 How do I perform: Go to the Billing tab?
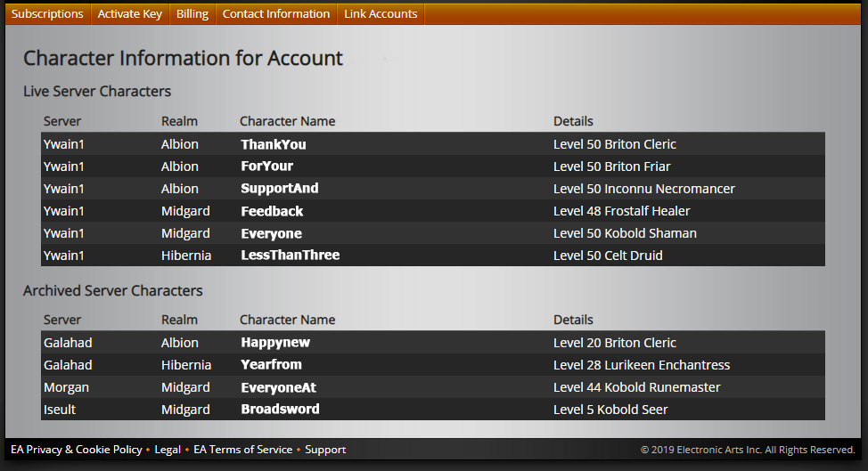[x=192, y=14]
